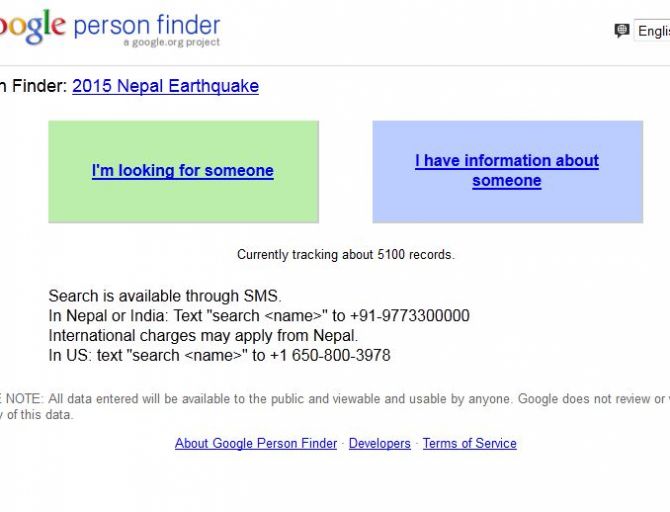Open the Terms of Service link

coord(469,443)
